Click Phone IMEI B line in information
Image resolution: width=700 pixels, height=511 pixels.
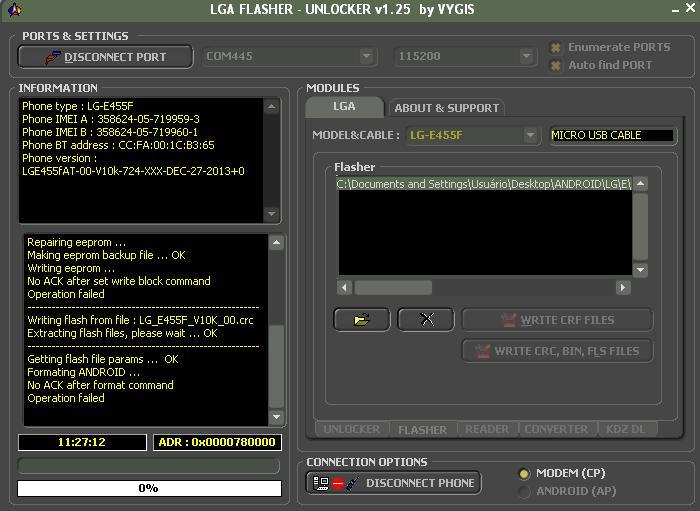pos(110,132)
